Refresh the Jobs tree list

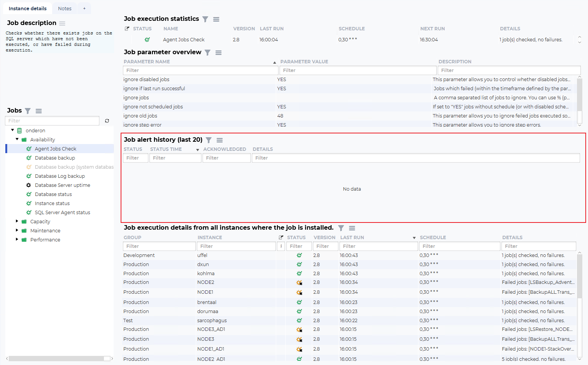coord(107,121)
